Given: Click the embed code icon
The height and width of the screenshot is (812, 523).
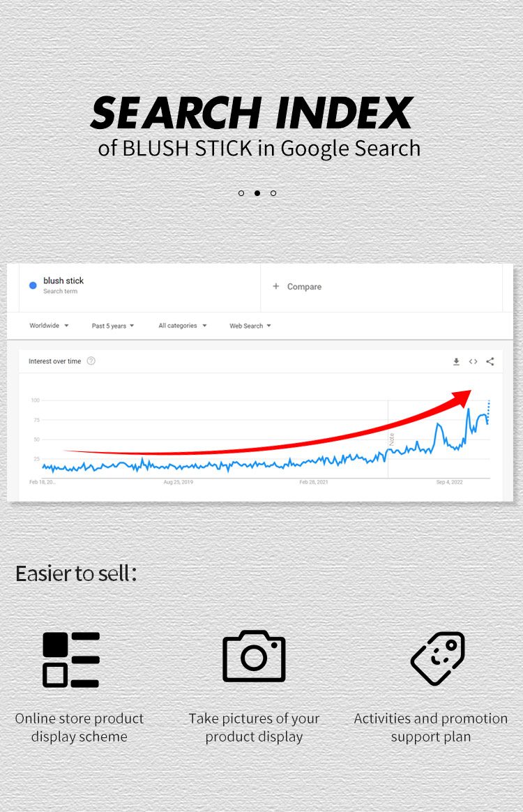Looking at the screenshot, I should pos(473,361).
